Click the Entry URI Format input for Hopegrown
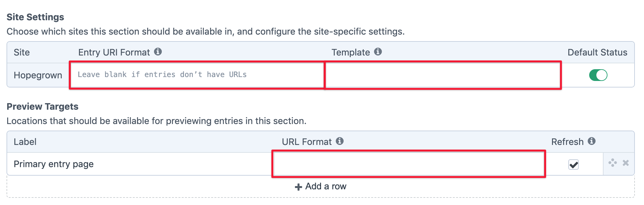The height and width of the screenshot is (205, 644). tap(196, 75)
